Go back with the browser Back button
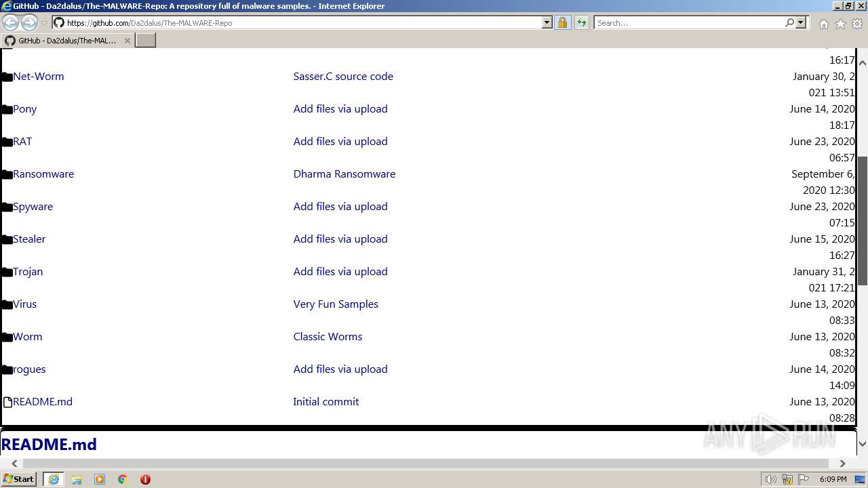The height and width of the screenshot is (488, 868). point(10,22)
